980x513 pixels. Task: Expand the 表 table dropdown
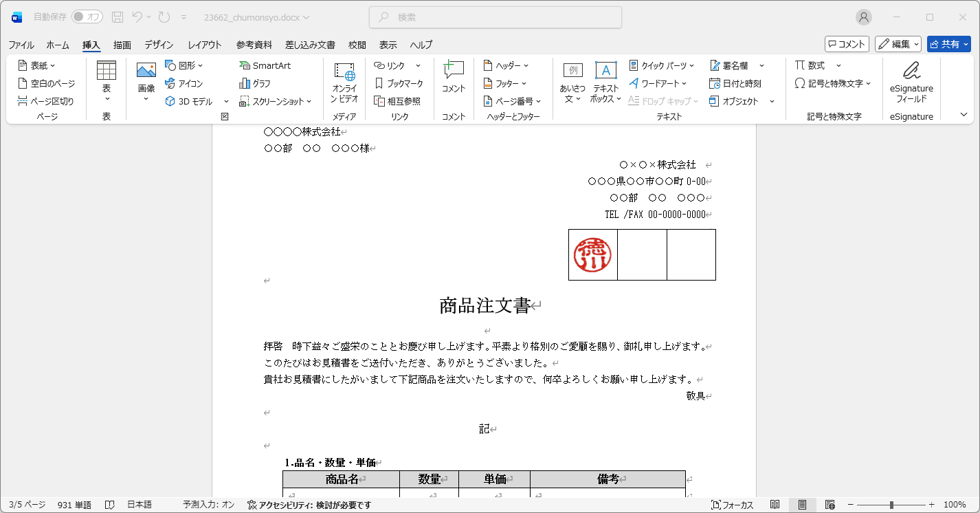[107, 81]
